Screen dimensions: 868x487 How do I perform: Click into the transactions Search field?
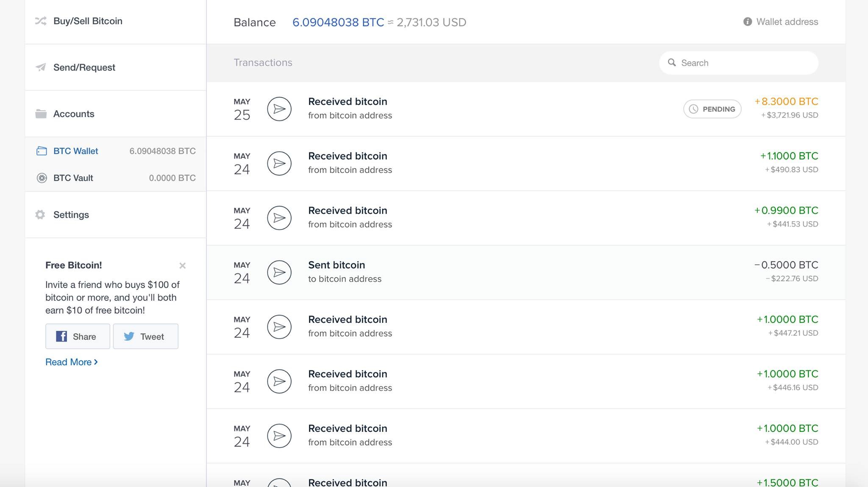746,63
